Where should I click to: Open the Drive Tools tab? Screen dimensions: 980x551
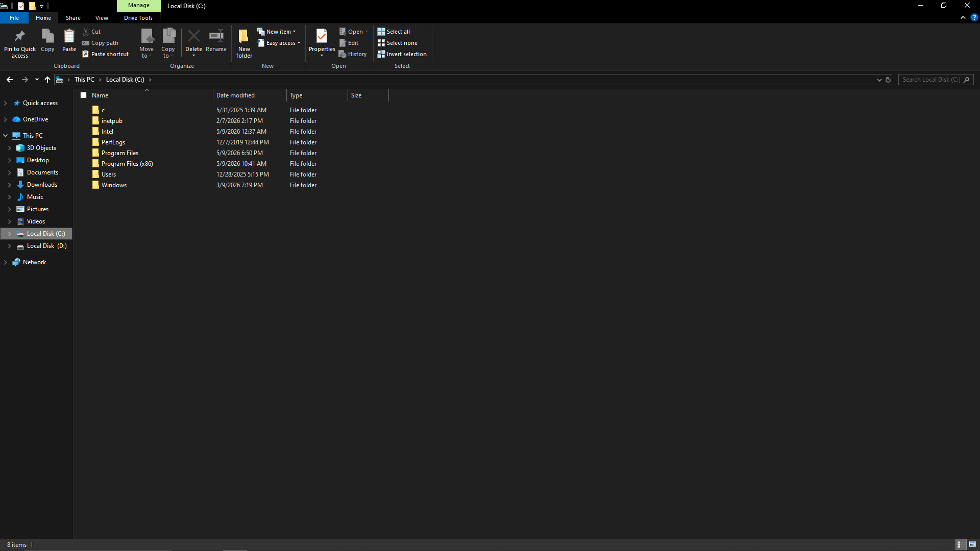138,18
